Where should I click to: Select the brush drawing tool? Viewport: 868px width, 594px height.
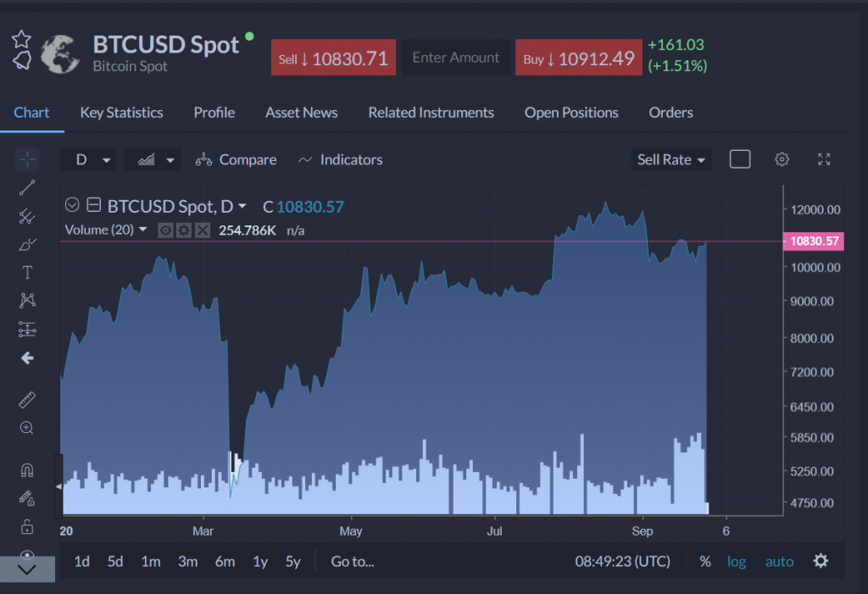coord(27,244)
